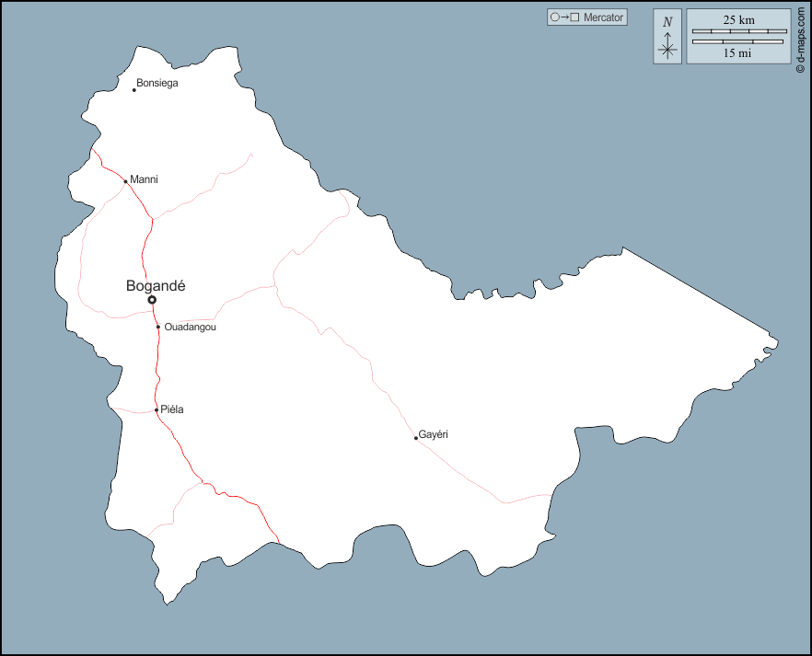The height and width of the screenshot is (656, 812).
Task: Click the Bogandé city name label
Action: click(x=156, y=286)
